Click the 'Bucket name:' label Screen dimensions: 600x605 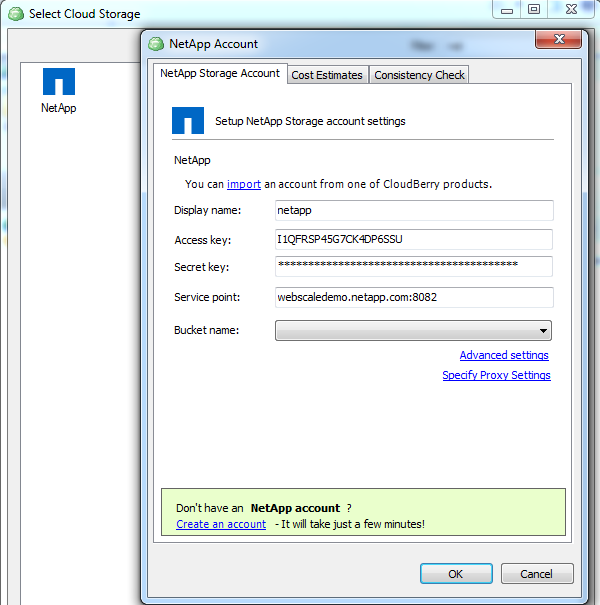[206, 330]
